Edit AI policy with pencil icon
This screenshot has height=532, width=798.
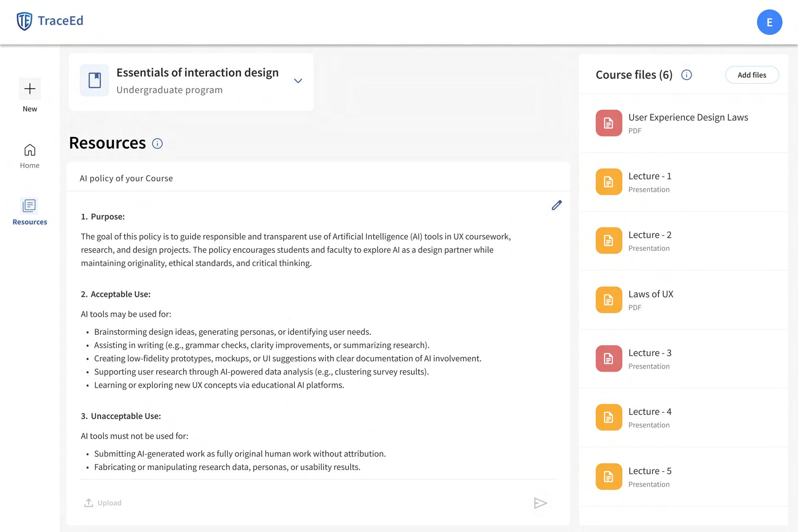coord(557,205)
